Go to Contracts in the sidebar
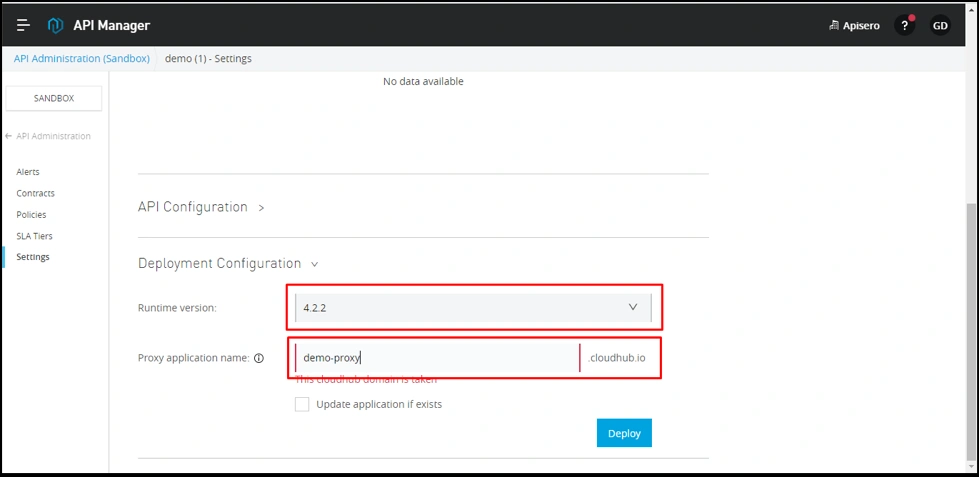The height and width of the screenshot is (477, 979). click(35, 193)
